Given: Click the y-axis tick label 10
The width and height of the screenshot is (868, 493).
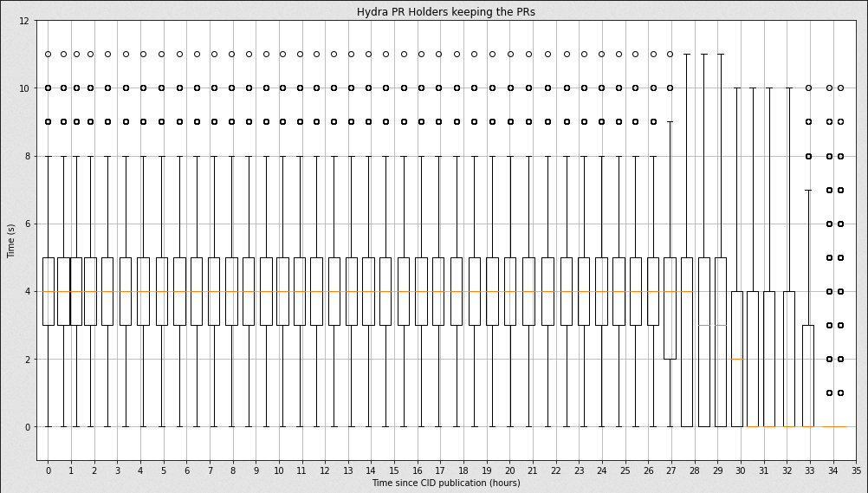Looking at the screenshot, I should (x=23, y=88).
